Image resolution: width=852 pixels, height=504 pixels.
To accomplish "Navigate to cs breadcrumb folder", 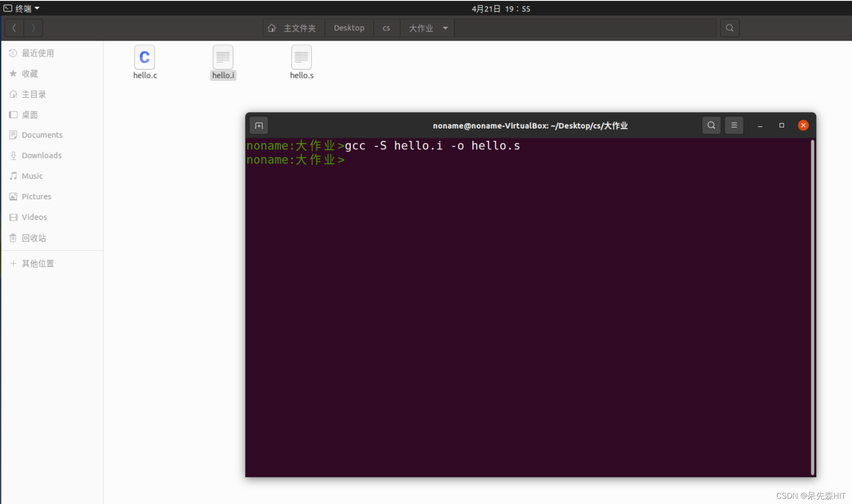I will (x=386, y=28).
